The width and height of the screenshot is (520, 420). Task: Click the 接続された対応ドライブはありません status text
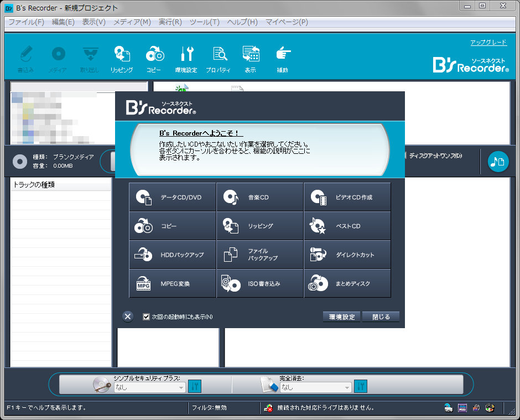326,408
